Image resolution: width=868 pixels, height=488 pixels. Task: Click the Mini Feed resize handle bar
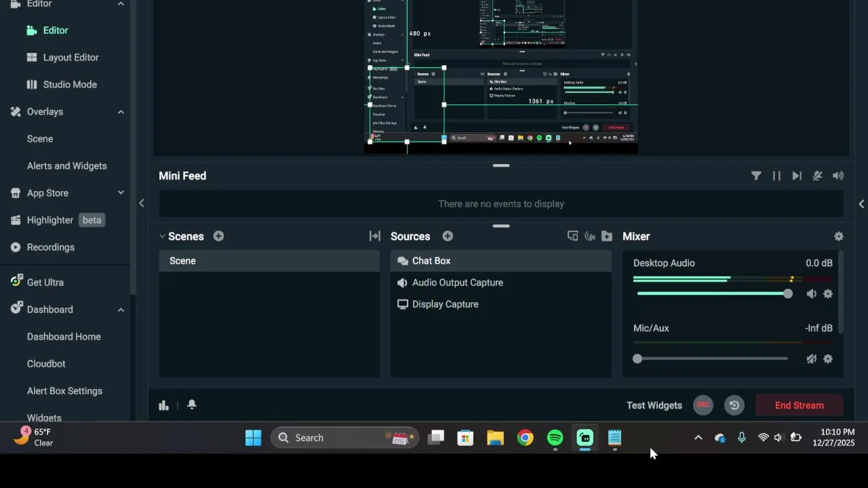pos(501,165)
